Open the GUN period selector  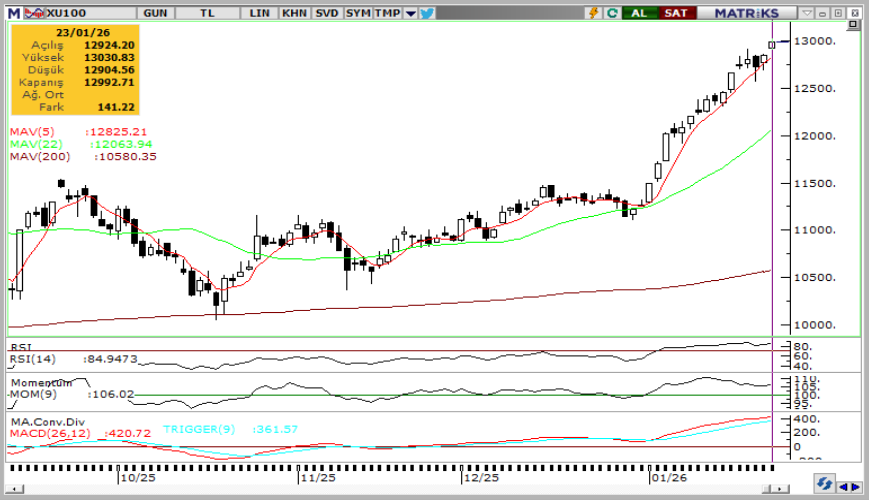pos(156,13)
